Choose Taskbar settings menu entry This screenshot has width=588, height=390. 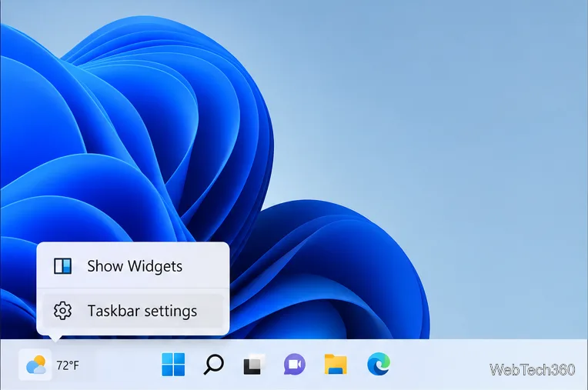pos(133,311)
